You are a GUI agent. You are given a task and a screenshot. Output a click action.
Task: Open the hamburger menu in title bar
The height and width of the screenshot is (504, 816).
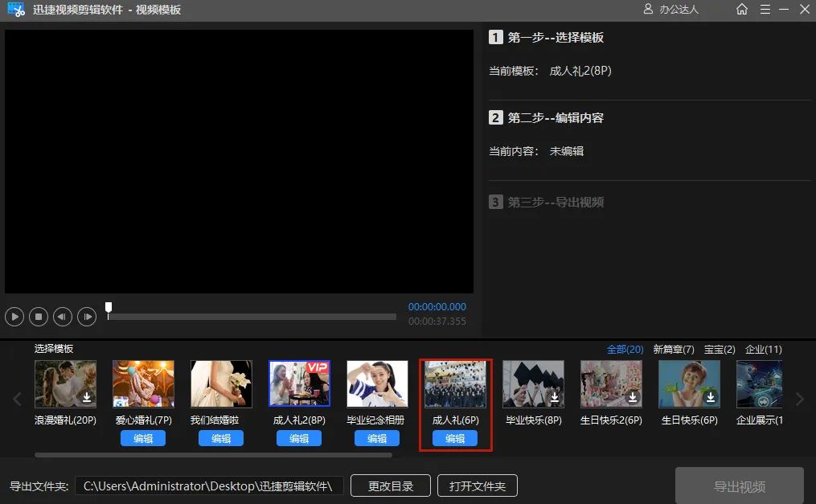pyautogui.click(x=765, y=10)
